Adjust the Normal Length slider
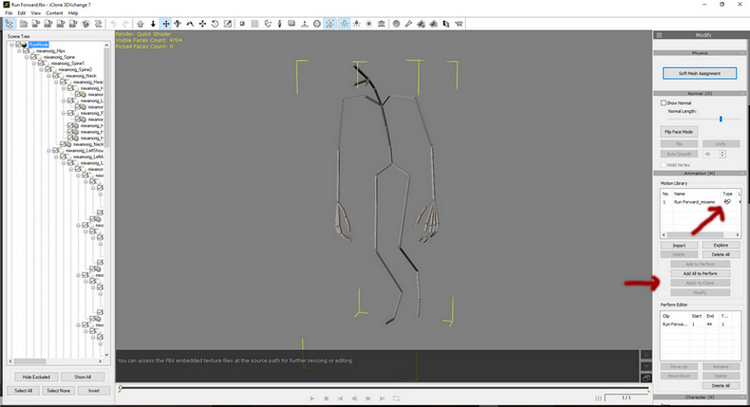Viewport: 750px width, 407px height. 721,119
